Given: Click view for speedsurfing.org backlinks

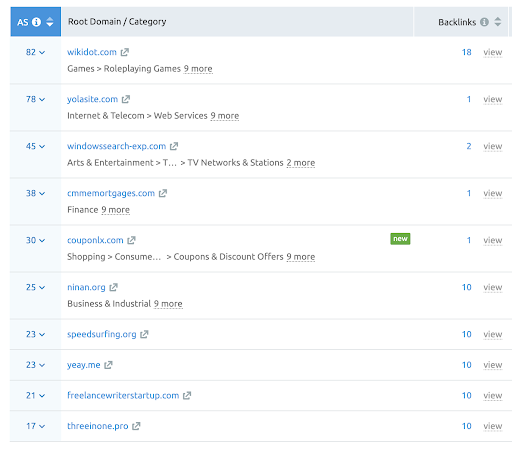Looking at the screenshot, I should (x=493, y=334).
